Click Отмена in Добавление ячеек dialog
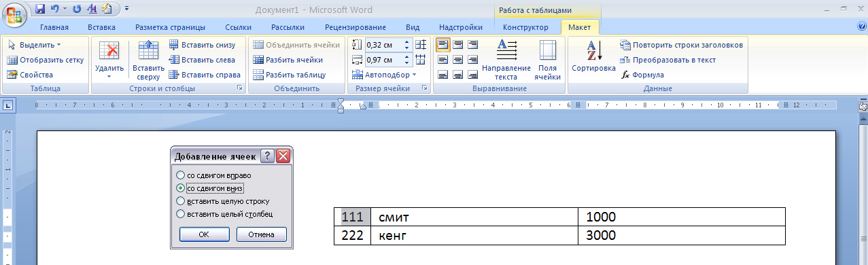Image resolution: width=868 pixels, height=265 pixels. click(262, 234)
